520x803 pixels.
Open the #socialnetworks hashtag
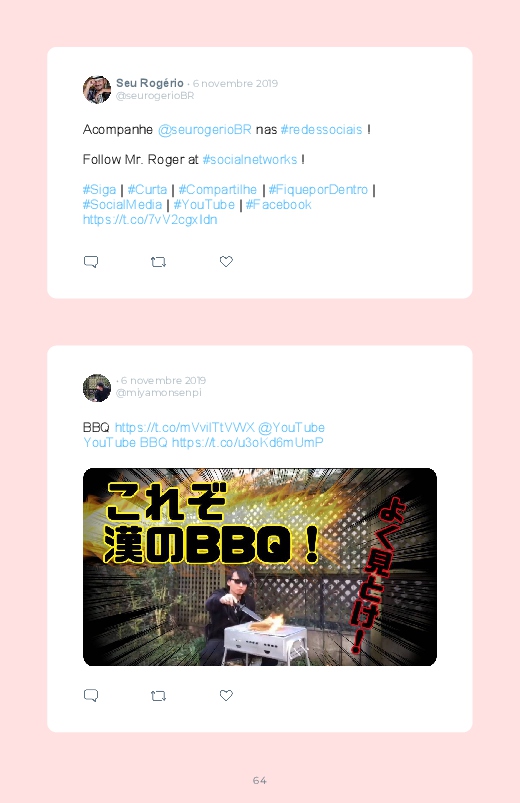pyautogui.click(x=249, y=160)
